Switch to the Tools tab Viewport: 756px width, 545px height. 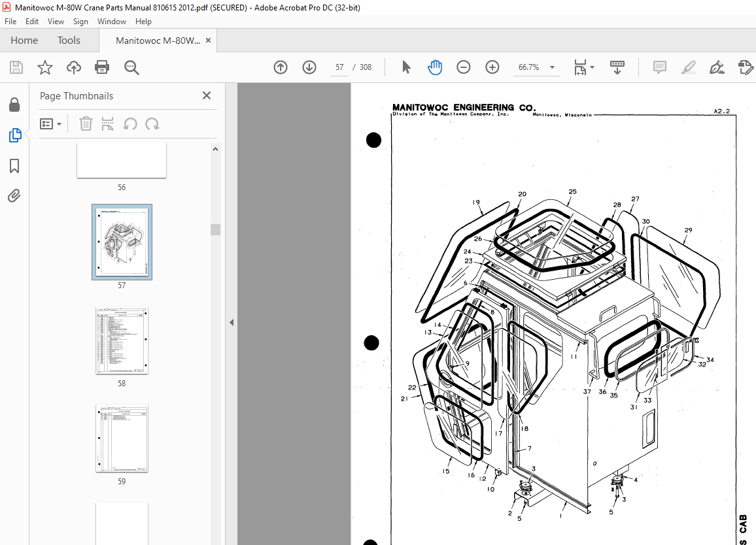pyautogui.click(x=69, y=41)
